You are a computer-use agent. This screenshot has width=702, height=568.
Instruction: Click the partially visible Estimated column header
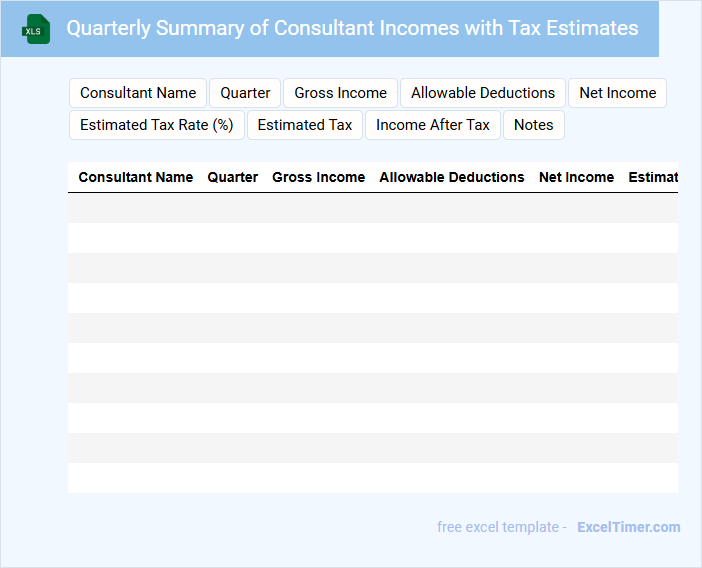click(x=652, y=177)
